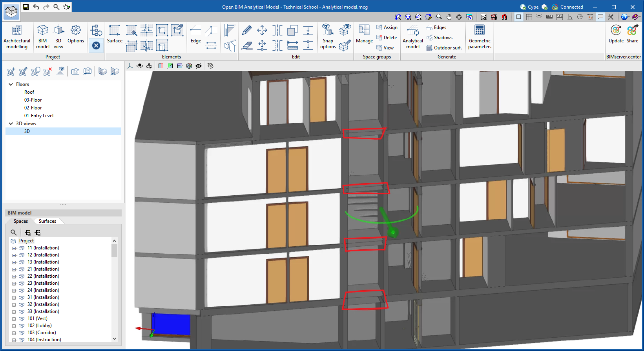The height and width of the screenshot is (351, 644).
Task: Select the pan hand tool
Action: tap(449, 17)
